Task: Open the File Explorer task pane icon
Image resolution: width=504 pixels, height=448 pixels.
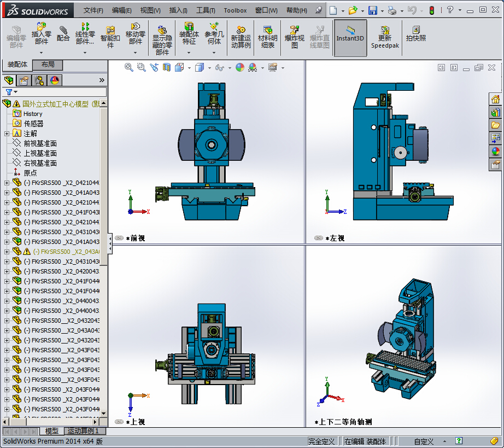Action: click(495, 125)
